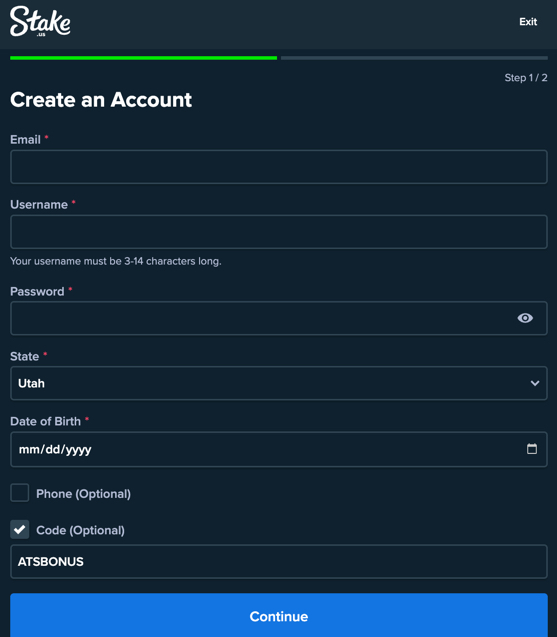Screen dimensions: 557x637
Task: Focus the Username input field
Action: (279, 232)
